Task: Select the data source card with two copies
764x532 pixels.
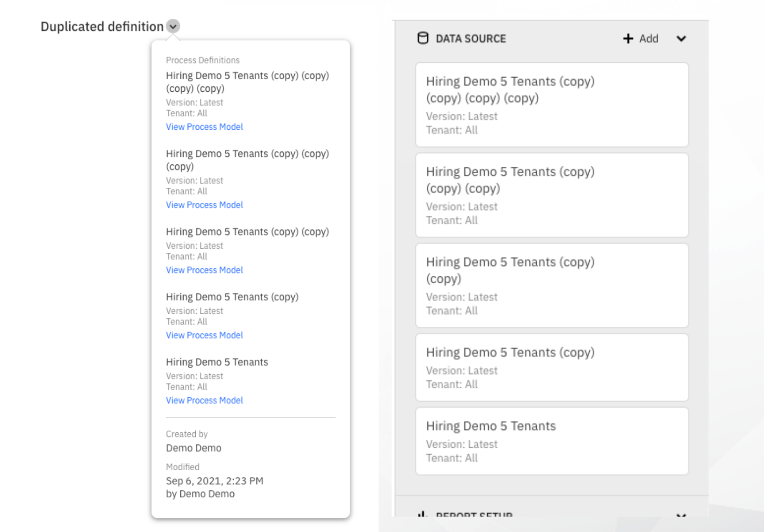Action: click(552, 286)
